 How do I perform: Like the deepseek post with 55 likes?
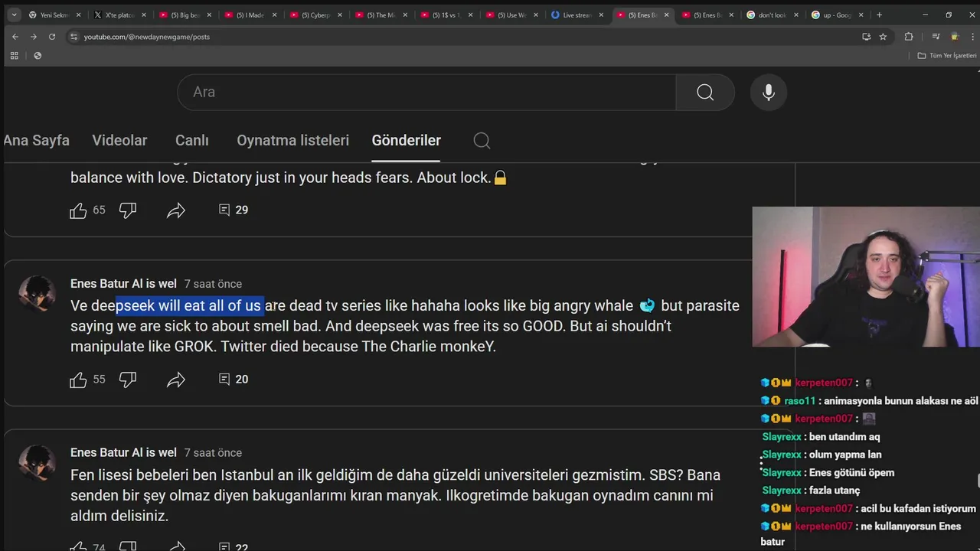[x=78, y=380]
